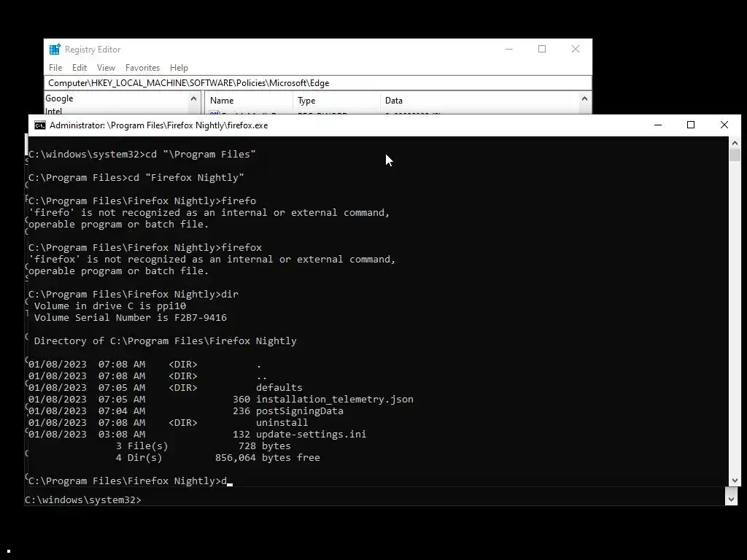Open the Favorites menu in Registry Editor
The height and width of the screenshot is (560, 747).
click(x=142, y=68)
